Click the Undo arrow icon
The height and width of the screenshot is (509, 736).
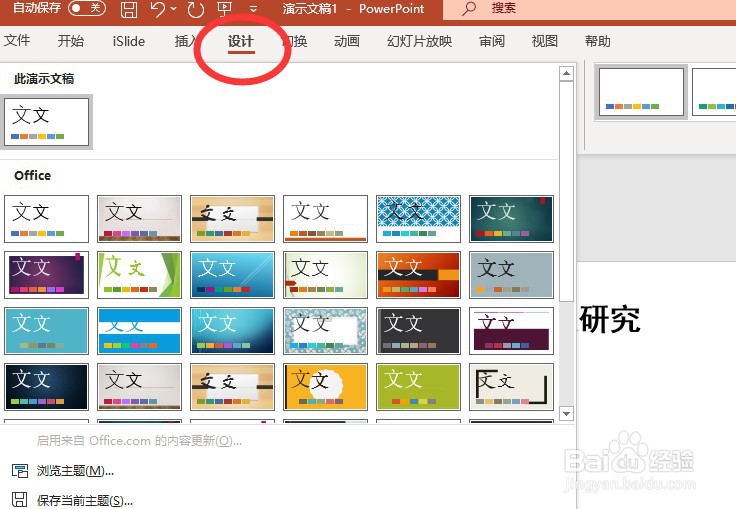pyautogui.click(x=159, y=9)
